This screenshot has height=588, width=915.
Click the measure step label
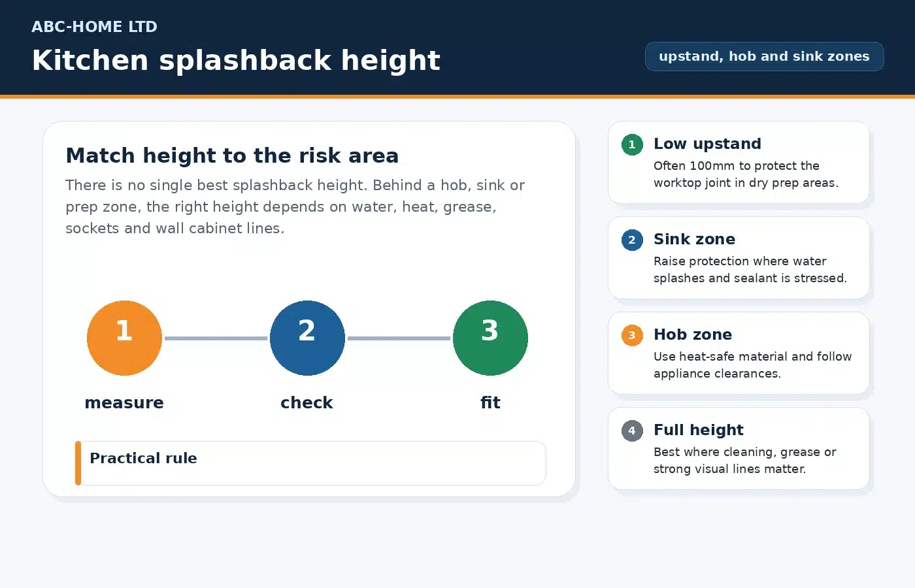[124, 402]
